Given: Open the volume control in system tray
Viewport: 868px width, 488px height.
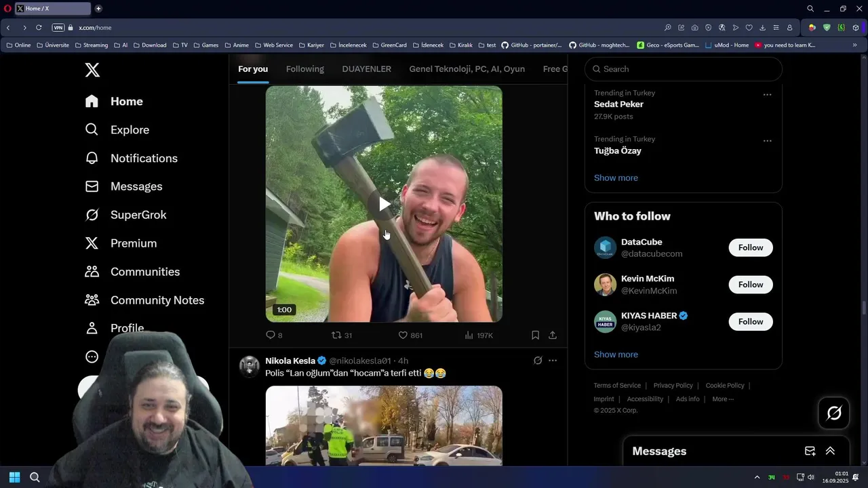Looking at the screenshot, I should point(811,477).
